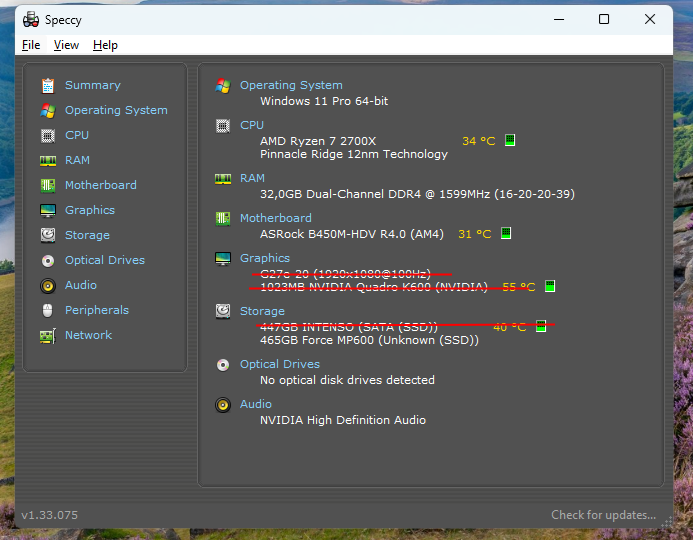Click the CPU chip icon in sidebar
Viewport: 693px width, 540px height.
coord(48,136)
